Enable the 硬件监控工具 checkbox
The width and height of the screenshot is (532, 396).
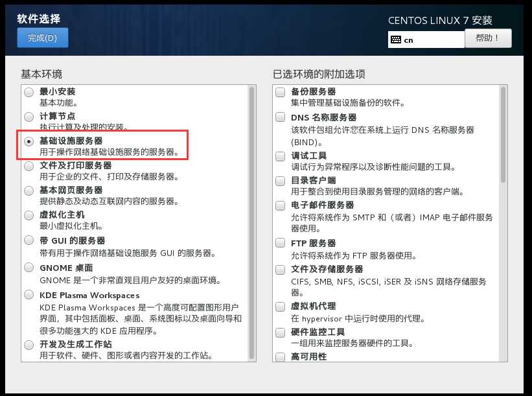[280, 332]
